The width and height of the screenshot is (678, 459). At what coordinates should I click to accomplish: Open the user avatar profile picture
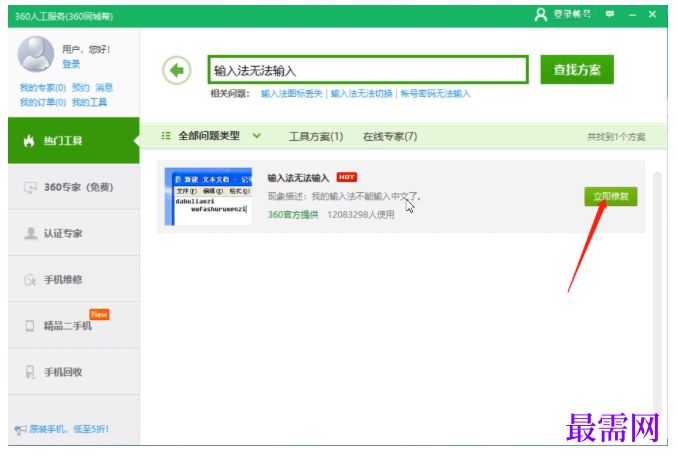[35, 54]
